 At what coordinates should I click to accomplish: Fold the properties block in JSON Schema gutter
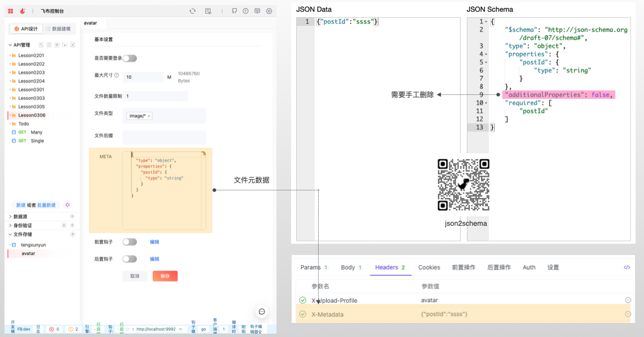pyautogui.click(x=486, y=54)
